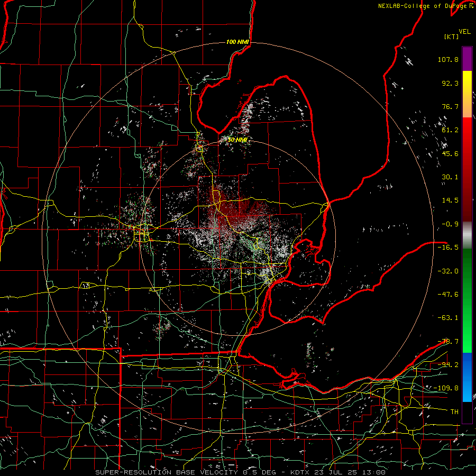
Task: Click the -78.7 velocity scale value
Action: click(448, 342)
